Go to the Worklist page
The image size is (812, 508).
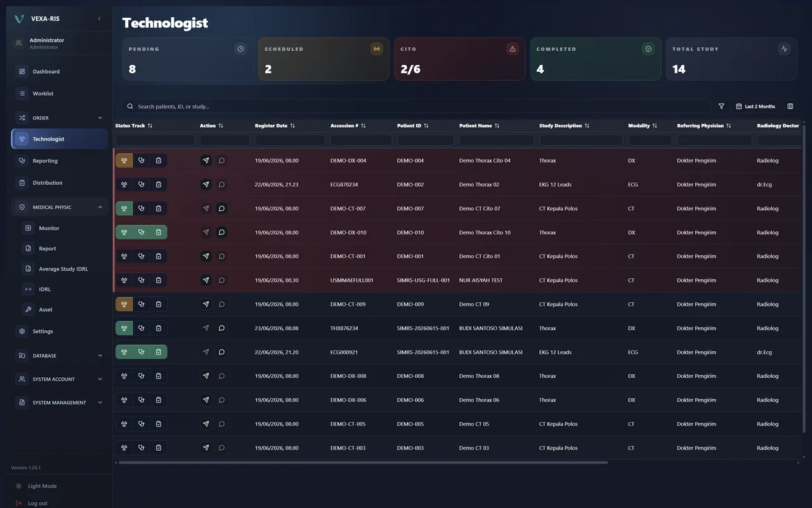tap(60, 94)
